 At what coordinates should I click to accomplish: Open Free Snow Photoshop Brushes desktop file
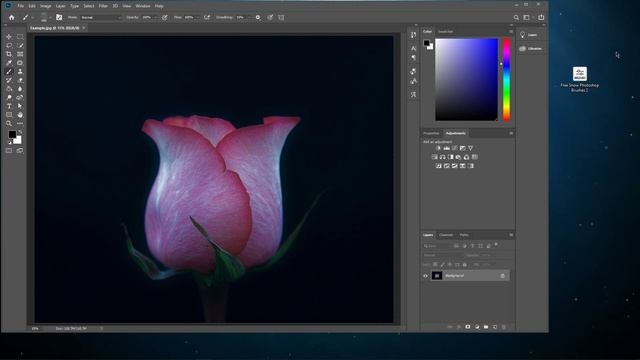[580, 79]
